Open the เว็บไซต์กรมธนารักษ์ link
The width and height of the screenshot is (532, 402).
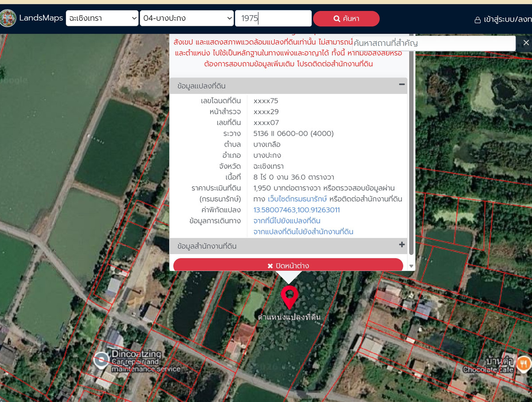(x=297, y=199)
